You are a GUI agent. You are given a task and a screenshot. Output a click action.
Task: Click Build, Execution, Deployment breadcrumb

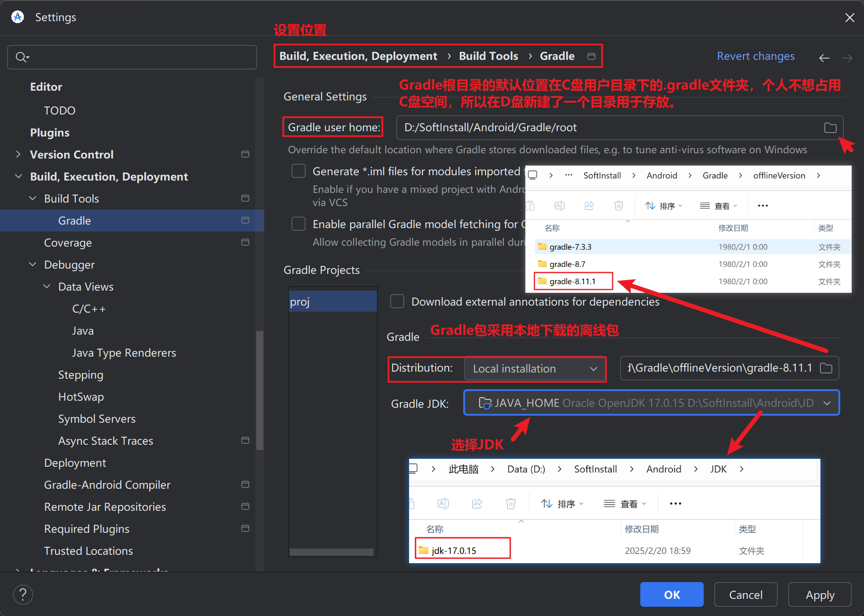[358, 56]
